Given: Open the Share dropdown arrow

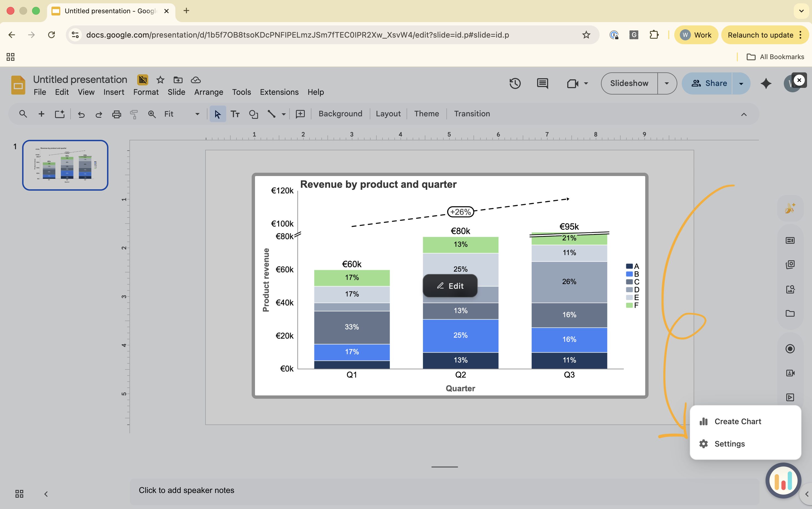Looking at the screenshot, I should click(741, 83).
